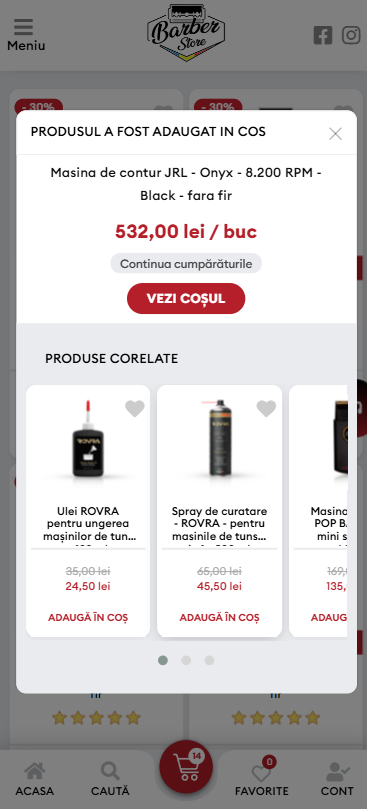Open the hamburger Meniu icon
The height and width of the screenshot is (809, 367).
24,27
